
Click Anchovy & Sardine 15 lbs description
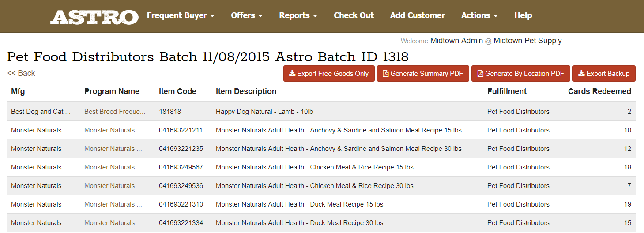coord(339,130)
